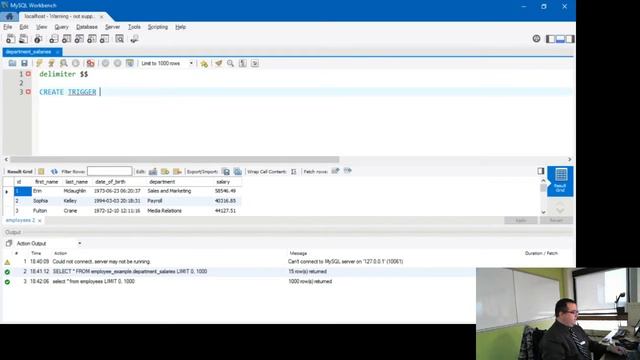Click the Commit transaction icon

(x=105, y=63)
